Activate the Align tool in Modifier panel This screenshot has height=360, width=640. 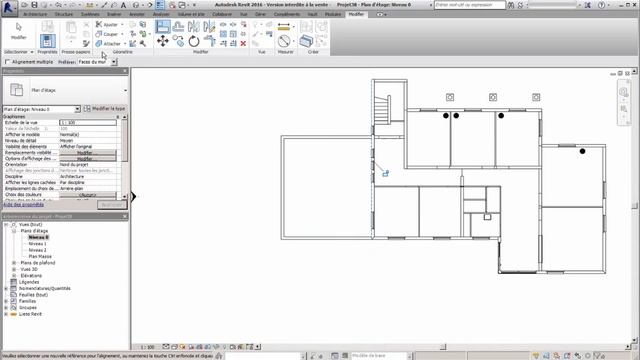tap(162, 27)
